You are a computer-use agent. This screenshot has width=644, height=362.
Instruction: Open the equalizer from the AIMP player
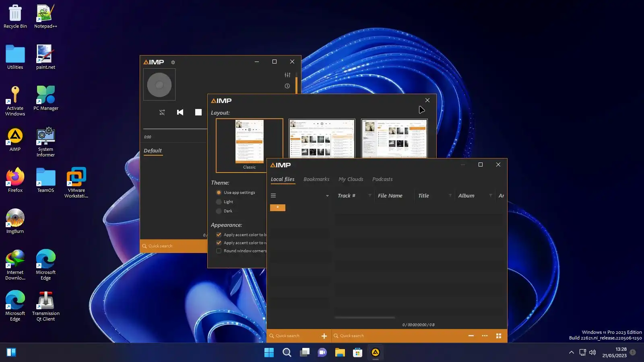click(287, 75)
